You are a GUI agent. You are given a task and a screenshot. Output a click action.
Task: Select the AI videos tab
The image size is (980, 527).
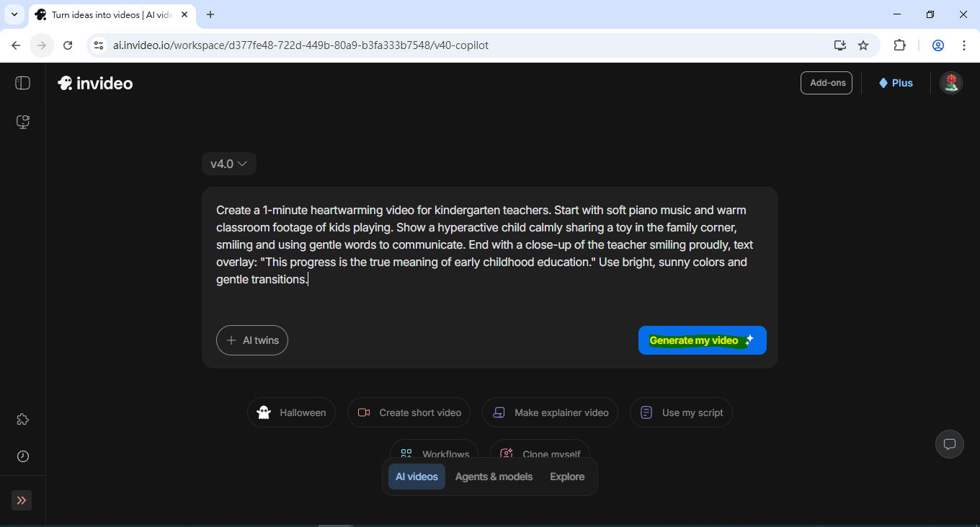tap(416, 477)
